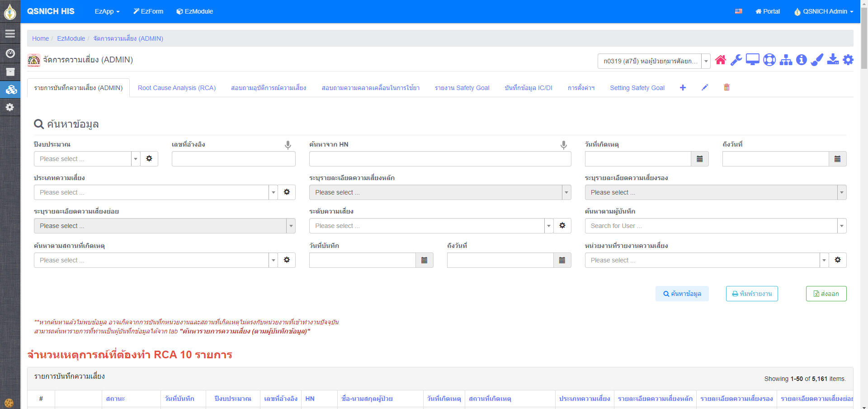The width and height of the screenshot is (868, 409).
Task: Click the download icon in the toolbar
Action: [x=833, y=60]
